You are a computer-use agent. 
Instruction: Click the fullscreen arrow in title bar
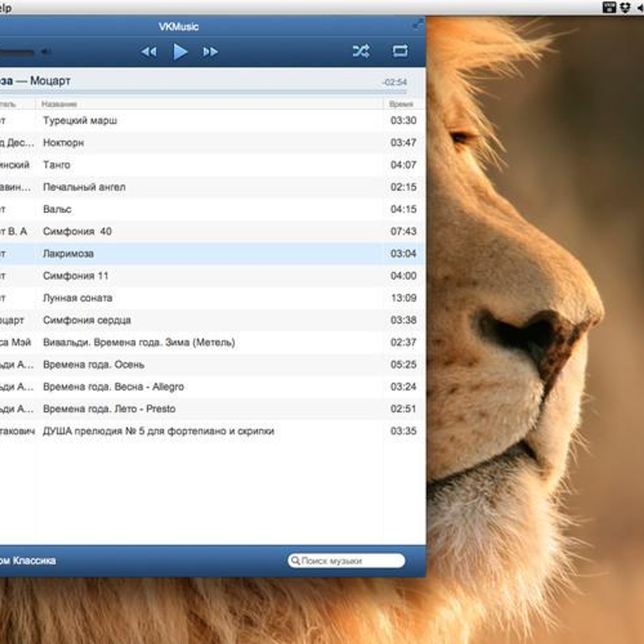417,25
